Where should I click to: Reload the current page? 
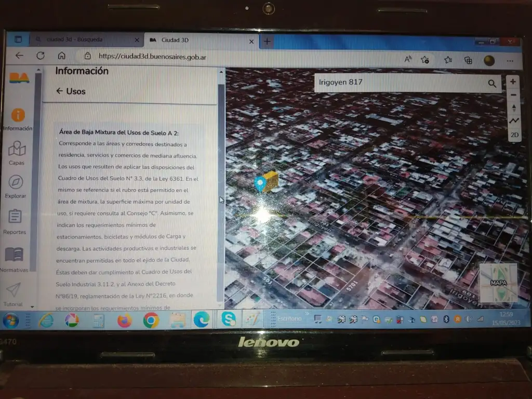tap(41, 55)
